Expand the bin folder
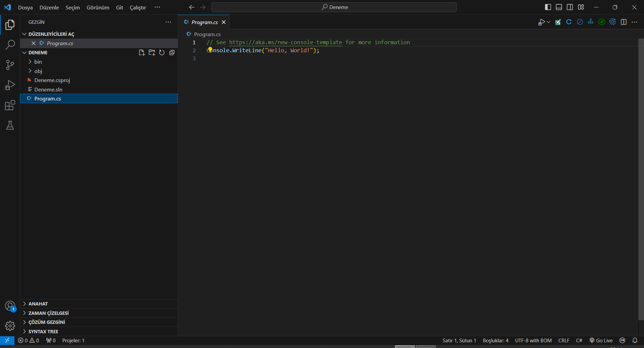 click(x=38, y=62)
